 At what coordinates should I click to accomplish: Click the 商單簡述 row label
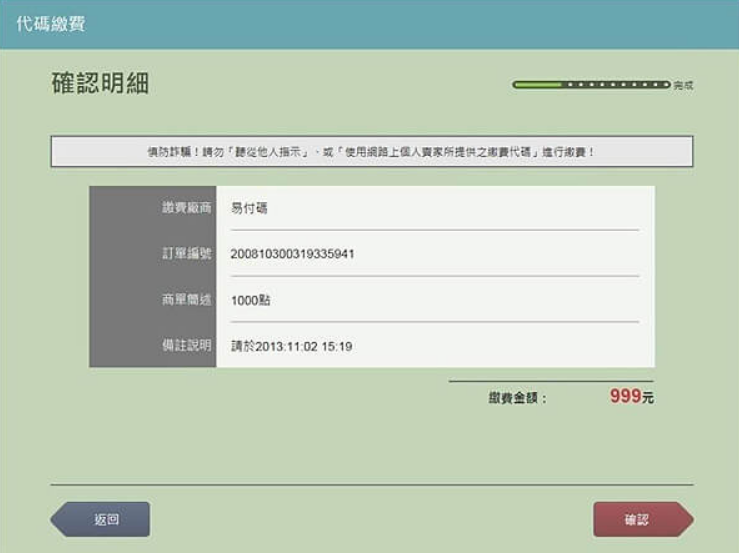(x=186, y=300)
